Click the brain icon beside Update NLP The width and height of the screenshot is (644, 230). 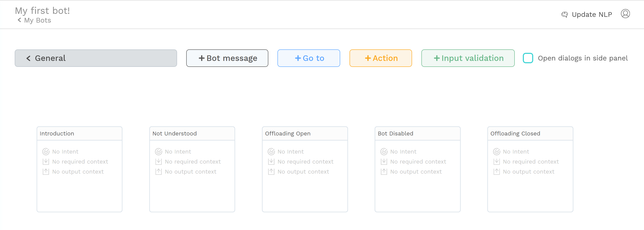point(564,14)
